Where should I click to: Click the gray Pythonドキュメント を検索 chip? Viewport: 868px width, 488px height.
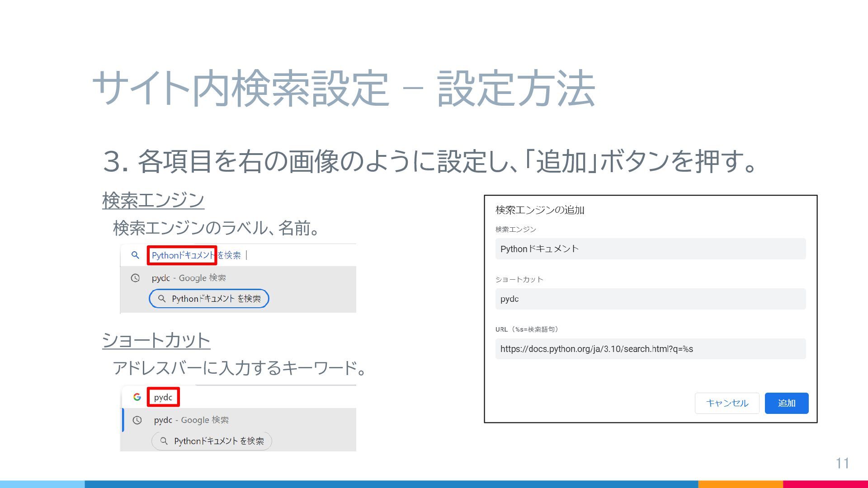pyautogui.click(x=212, y=441)
